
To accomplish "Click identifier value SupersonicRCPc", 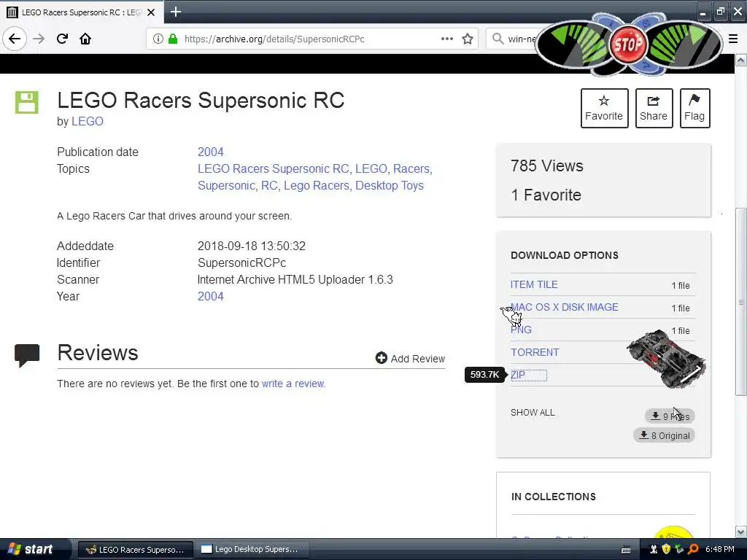I will coord(241,262).
